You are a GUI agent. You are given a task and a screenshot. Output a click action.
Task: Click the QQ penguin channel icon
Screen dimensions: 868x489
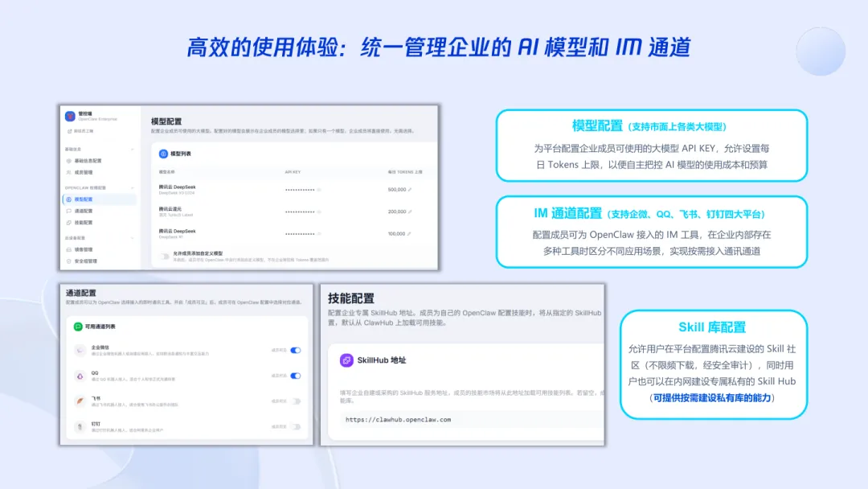pyautogui.click(x=80, y=376)
